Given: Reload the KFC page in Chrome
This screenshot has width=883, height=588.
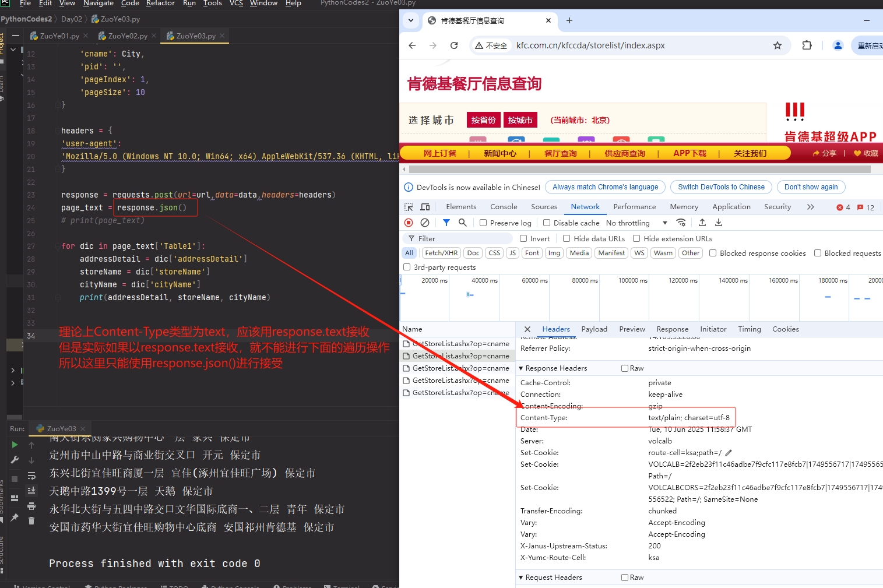Looking at the screenshot, I should click(454, 45).
